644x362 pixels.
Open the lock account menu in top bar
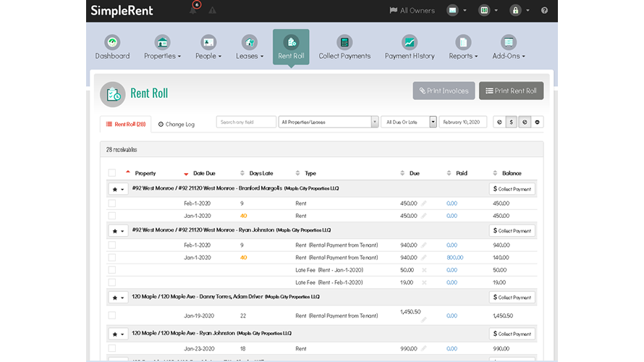pyautogui.click(x=519, y=10)
